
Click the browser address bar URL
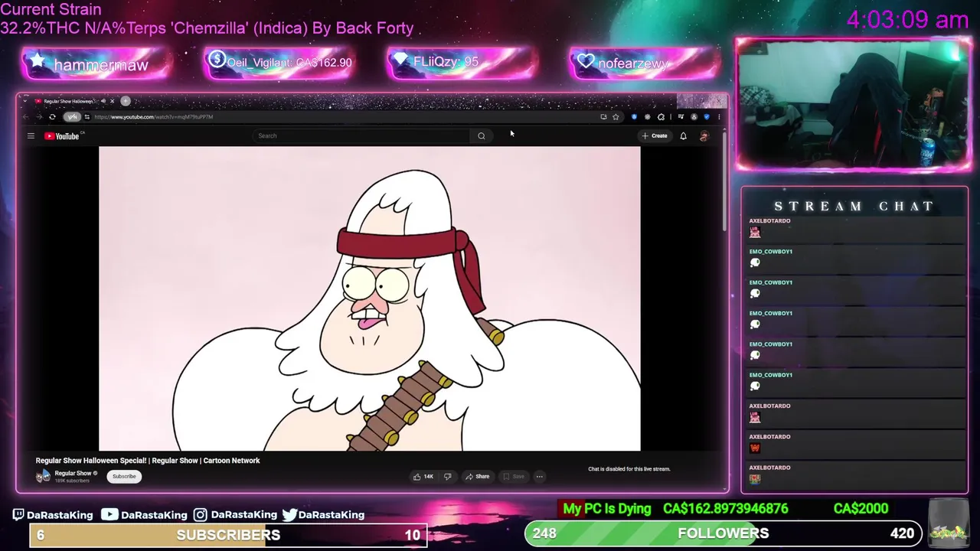pyautogui.click(x=153, y=117)
